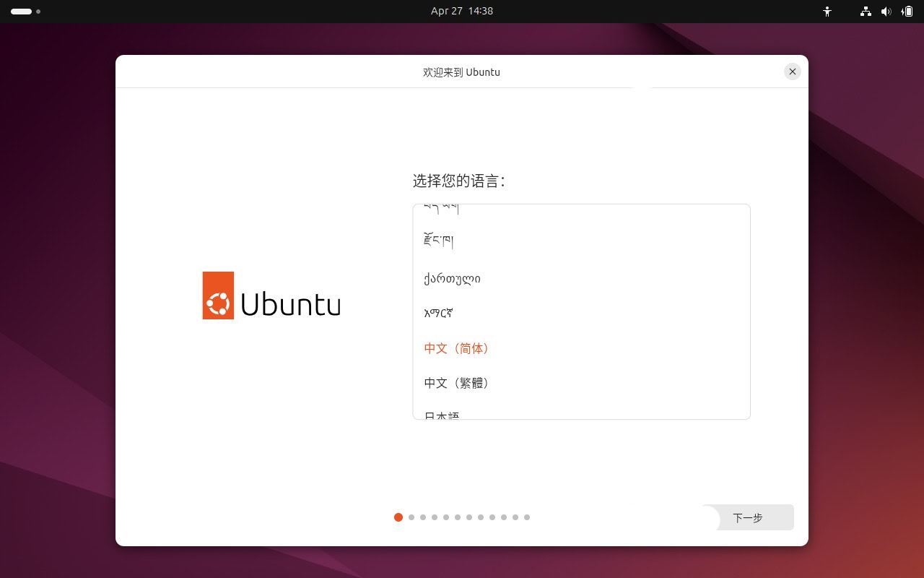
Task: Click the network status icon
Action: [865, 11]
